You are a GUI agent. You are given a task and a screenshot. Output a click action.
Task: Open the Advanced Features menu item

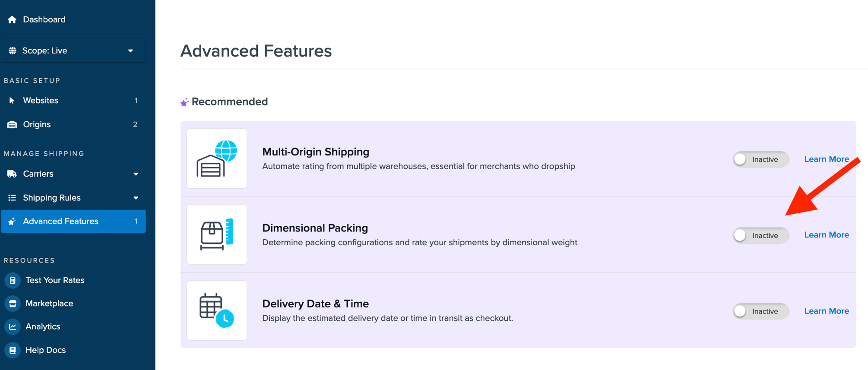pyautogui.click(x=73, y=221)
